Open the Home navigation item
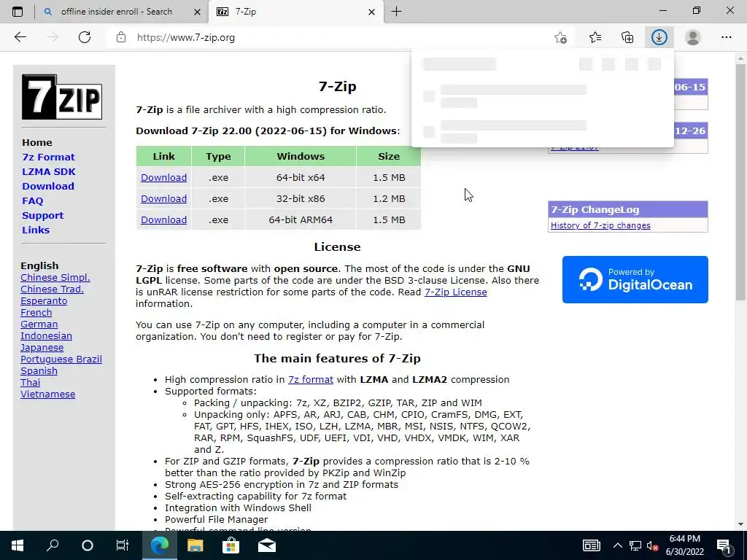Screen dimensions: 747x560 click(37, 142)
